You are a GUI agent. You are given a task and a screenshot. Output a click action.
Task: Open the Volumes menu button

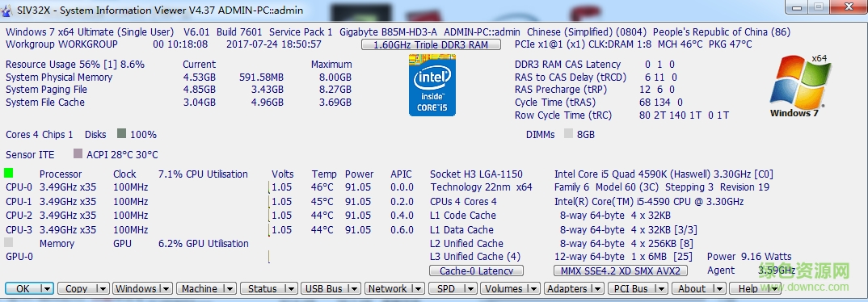click(504, 288)
